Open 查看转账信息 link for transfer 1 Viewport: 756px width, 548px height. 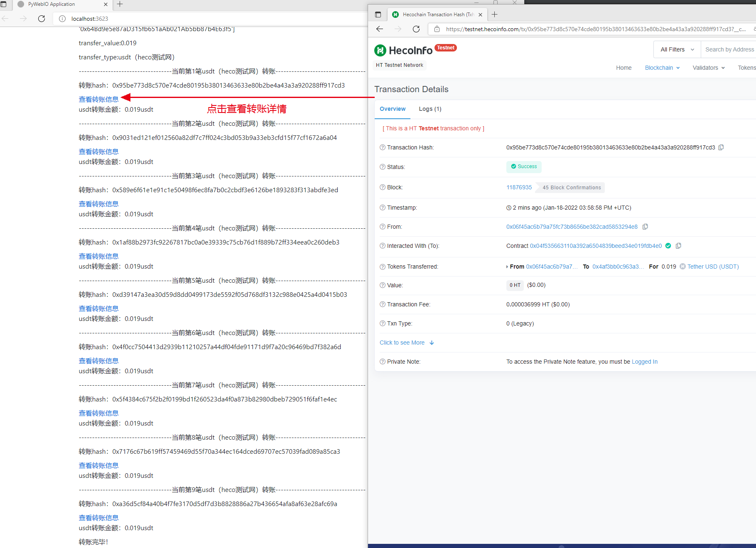98,99
